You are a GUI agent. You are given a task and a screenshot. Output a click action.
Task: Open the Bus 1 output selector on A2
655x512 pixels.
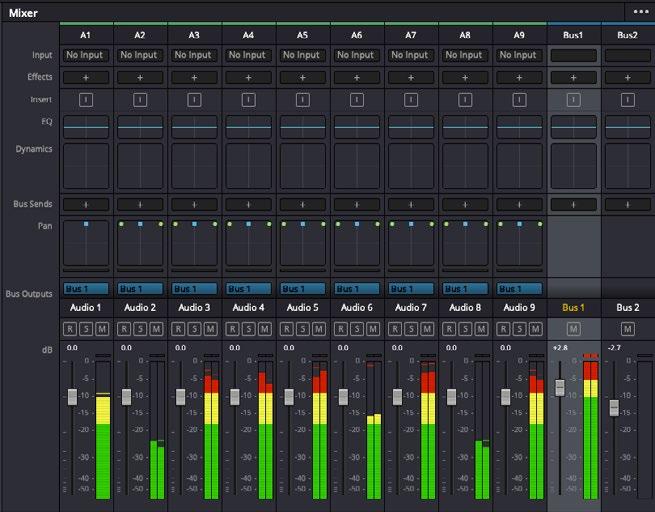(140, 288)
